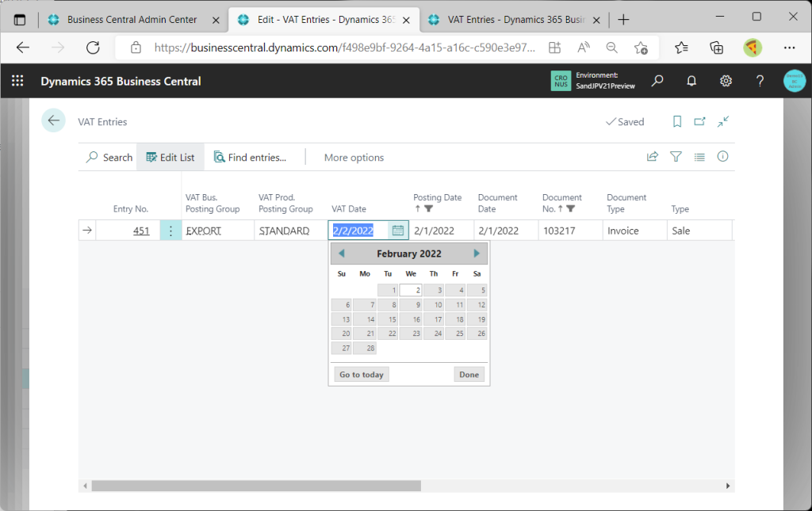Choose February 10 in the calendar
Screen dimensions: 812x511
click(434, 305)
